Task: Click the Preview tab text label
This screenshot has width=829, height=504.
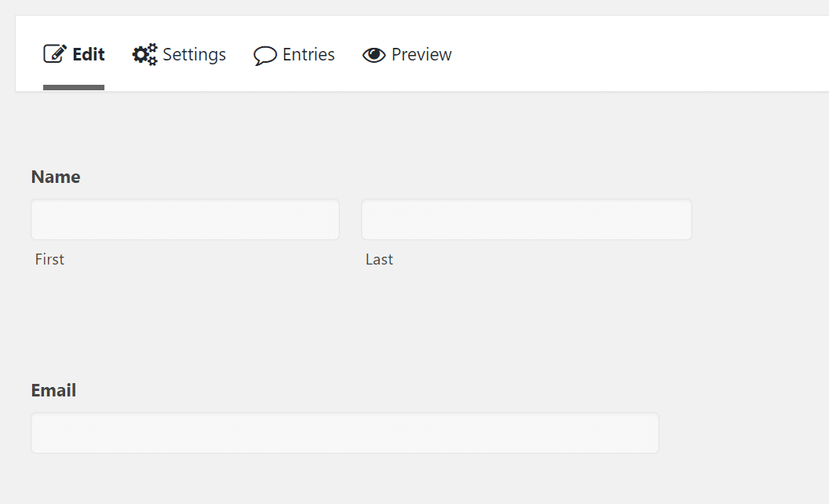Action: click(422, 55)
